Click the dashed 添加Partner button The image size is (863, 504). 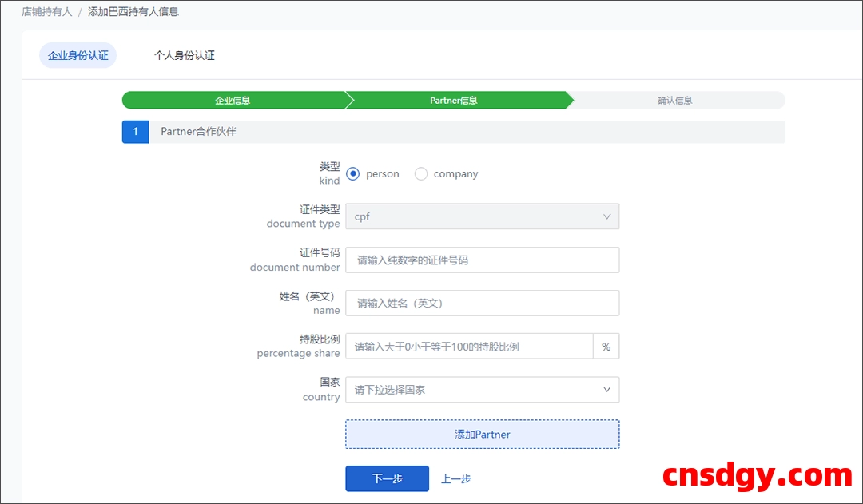482,434
